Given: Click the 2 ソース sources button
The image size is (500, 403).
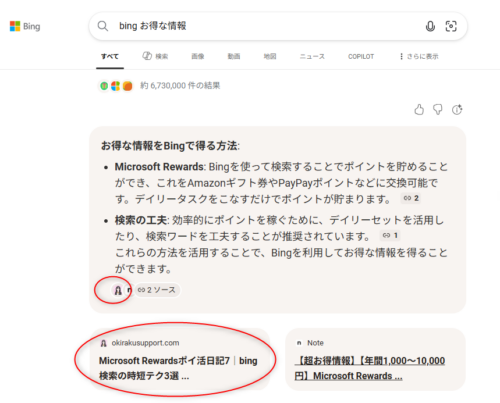Looking at the screenshot, I should [157, 290].
